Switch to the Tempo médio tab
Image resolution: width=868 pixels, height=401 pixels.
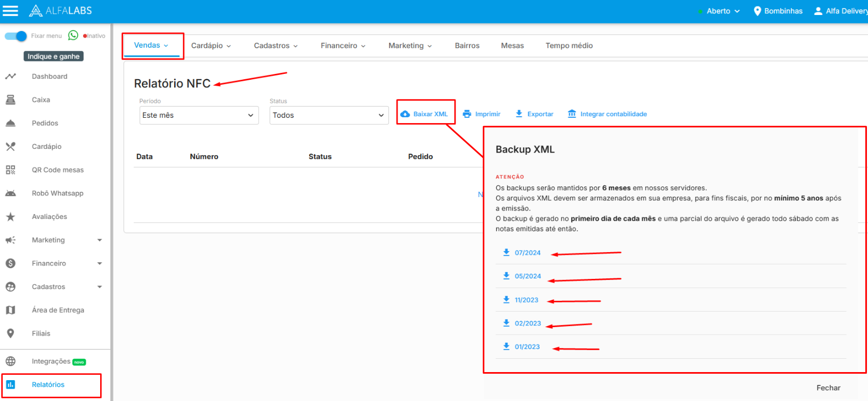[569, 46]
